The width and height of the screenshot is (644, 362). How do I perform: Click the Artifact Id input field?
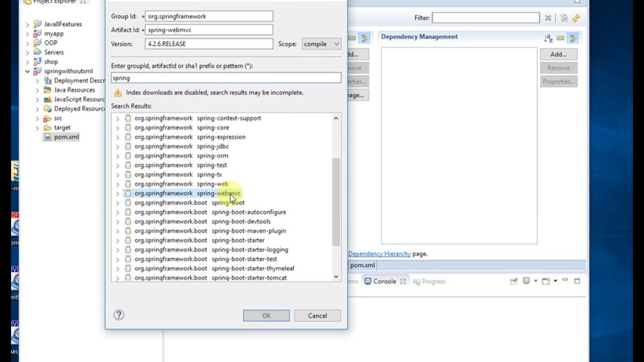[x=209, y=30]
